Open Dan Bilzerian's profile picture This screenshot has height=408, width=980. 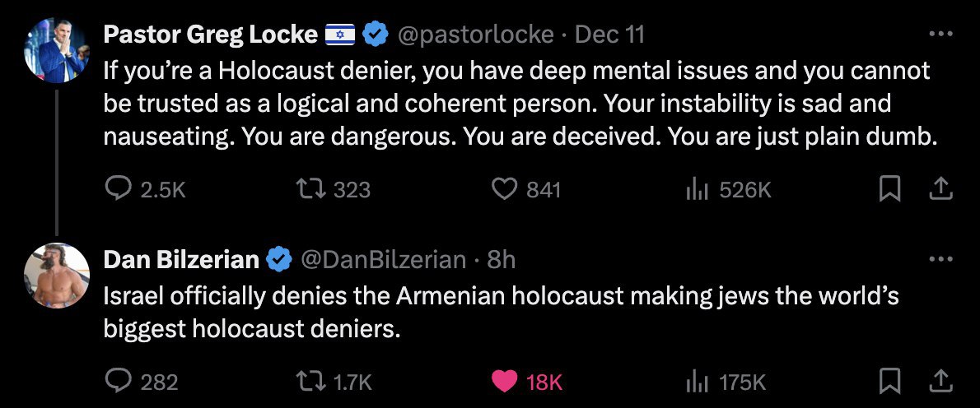tap(57, 276)
